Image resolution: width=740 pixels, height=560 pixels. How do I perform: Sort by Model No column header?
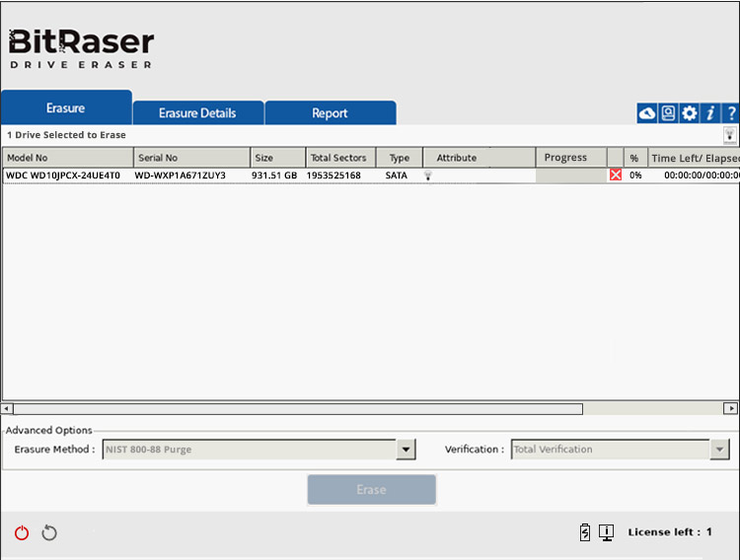[68, 158]
